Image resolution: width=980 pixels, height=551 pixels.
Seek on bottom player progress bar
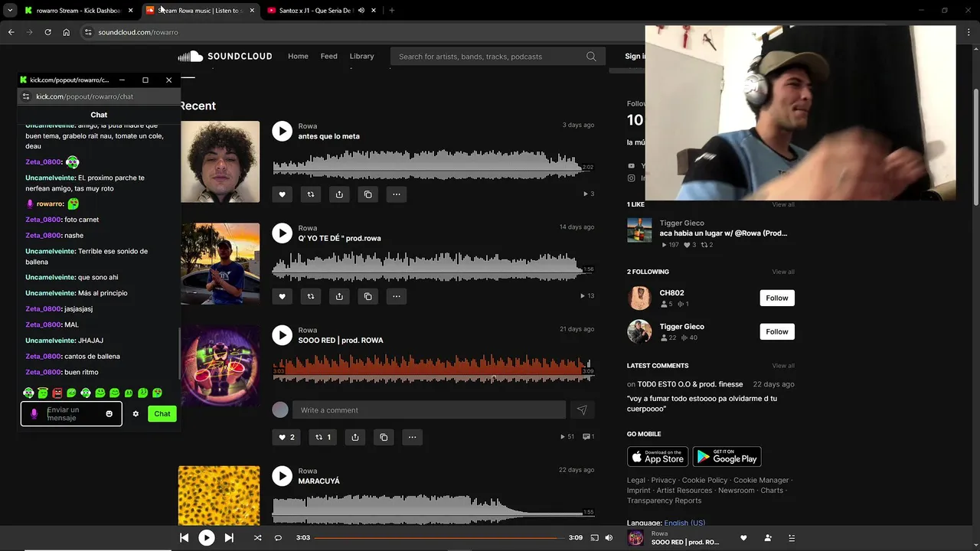(439, 538)
